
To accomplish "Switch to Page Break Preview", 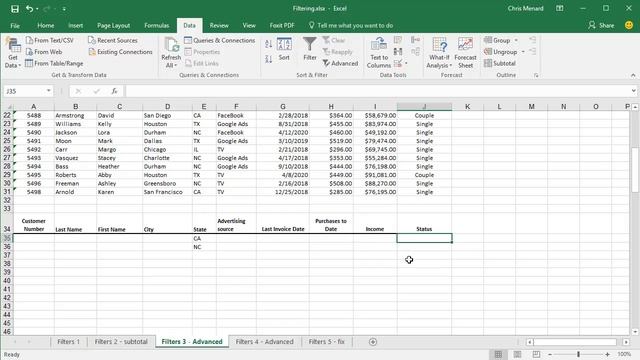I will coord(536,354).
